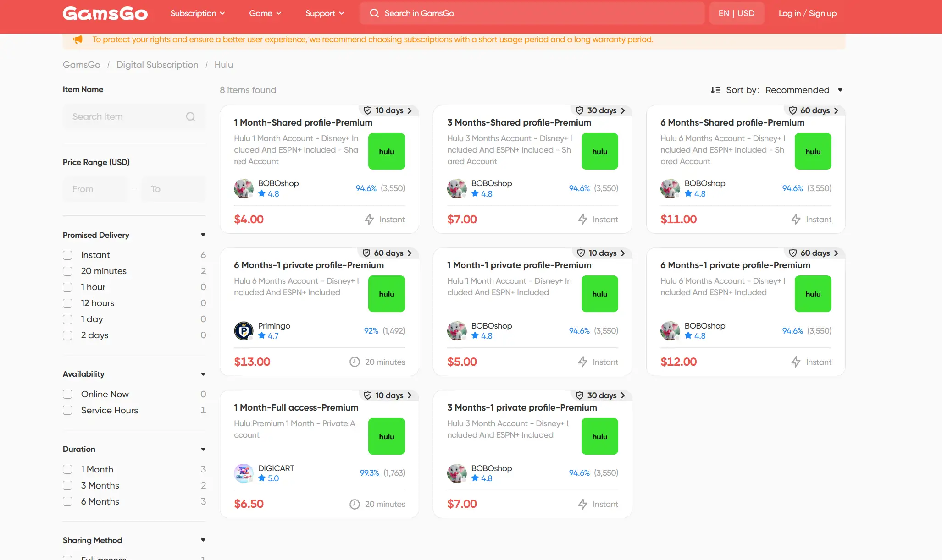The width and height of the screenshot is (942, 560).
Task: Select the 6 Months duration checkbox
Action: tap(67, 502)
